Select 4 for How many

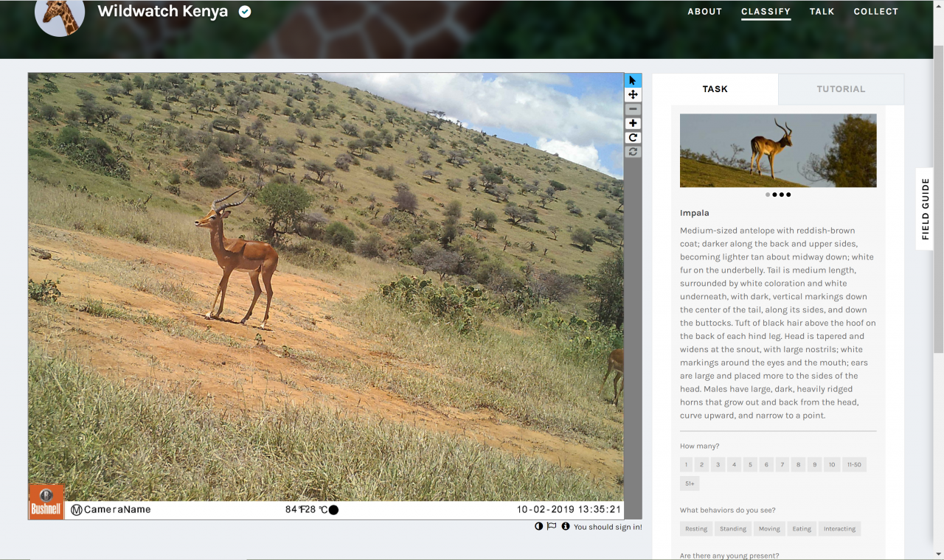click(735, 465)
